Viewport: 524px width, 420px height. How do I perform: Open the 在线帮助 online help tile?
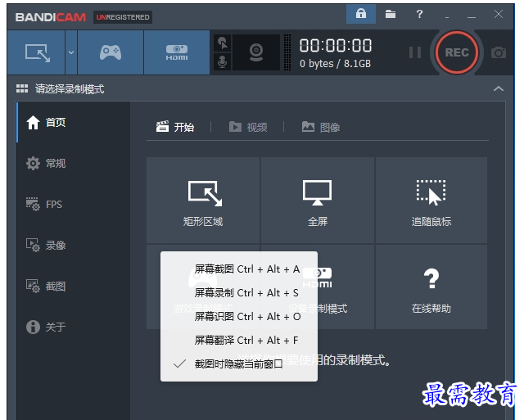431,287
